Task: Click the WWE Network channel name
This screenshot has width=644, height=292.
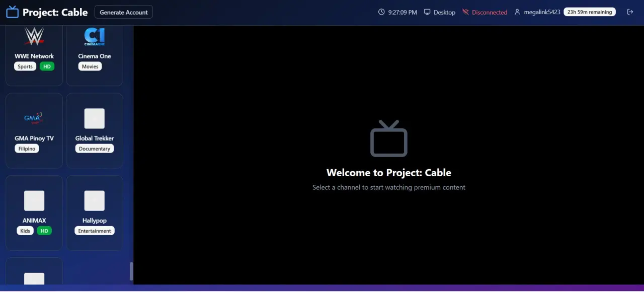Action: point(34,56)
